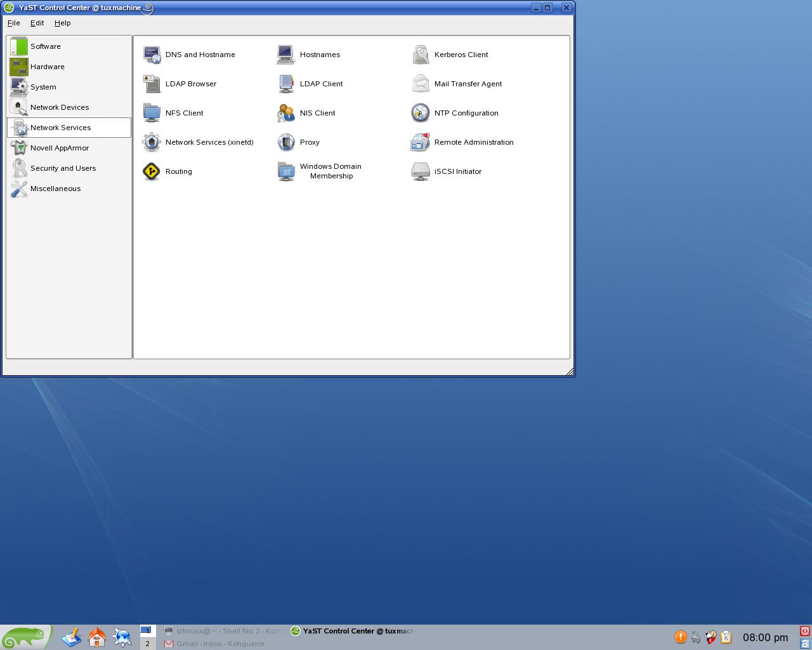The height and width of the screenshot is (650, 812).
Task: Start the LDAP Browser icon
Action: (152, 84)
